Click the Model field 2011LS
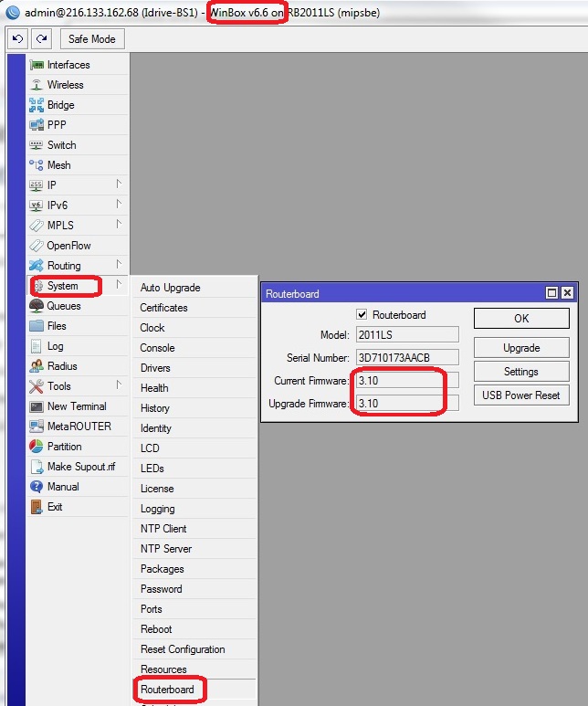 point(407,334)
